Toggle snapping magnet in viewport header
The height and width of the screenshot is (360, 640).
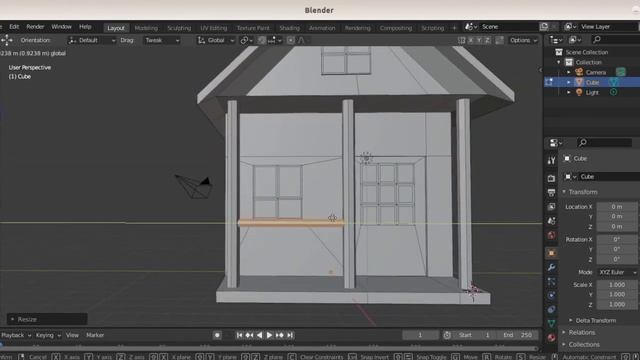click(262, 40)
